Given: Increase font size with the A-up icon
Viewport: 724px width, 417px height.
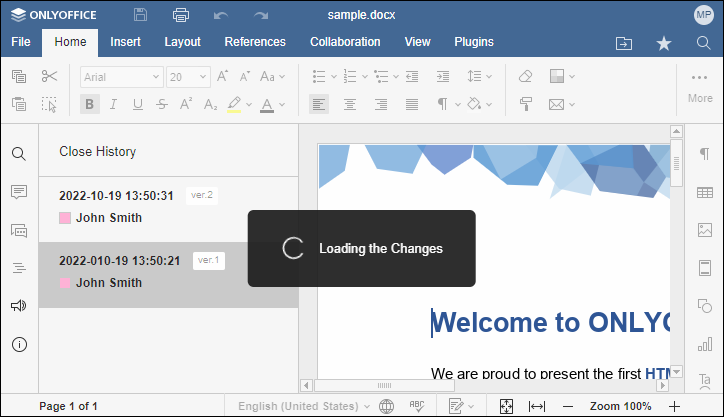Looking at the screenshot, I should [223, 76].
